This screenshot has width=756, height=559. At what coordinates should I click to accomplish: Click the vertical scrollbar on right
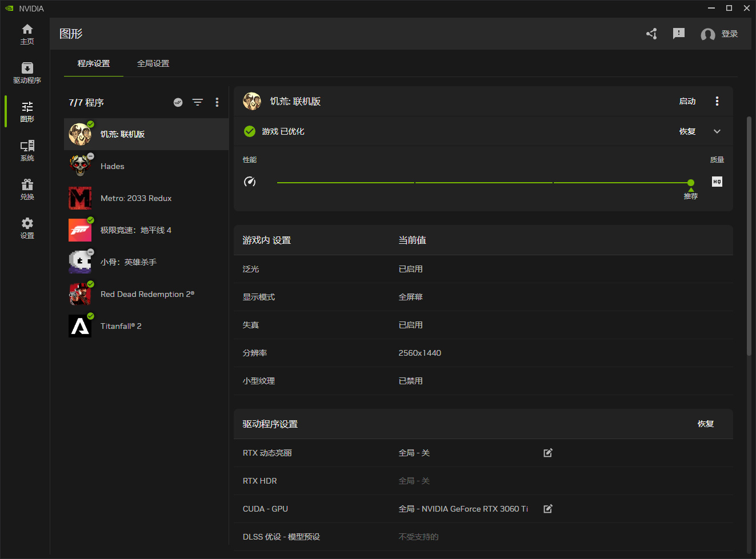coord(749,236)
